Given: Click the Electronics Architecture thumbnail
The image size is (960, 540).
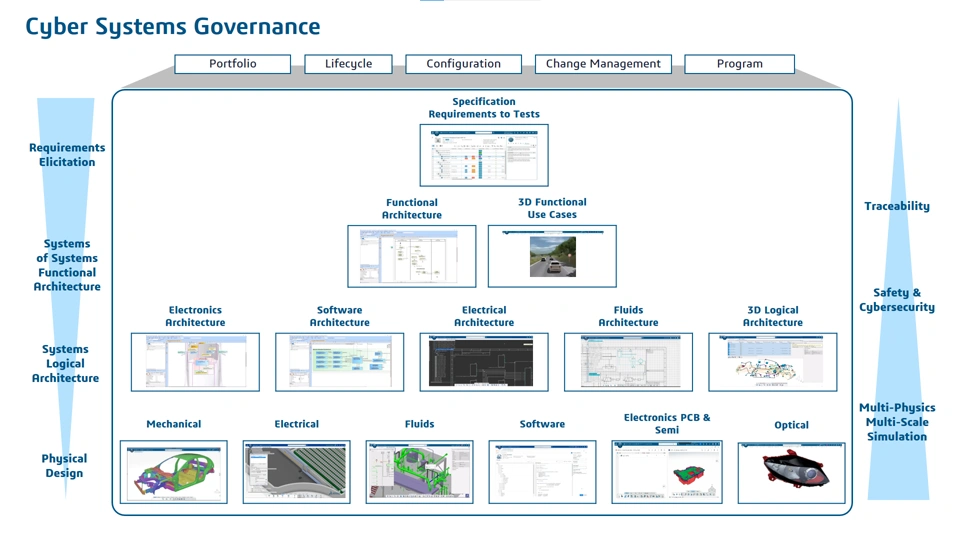Looking at the screenshot, I should pyautogui.click(x=195, y=362).
